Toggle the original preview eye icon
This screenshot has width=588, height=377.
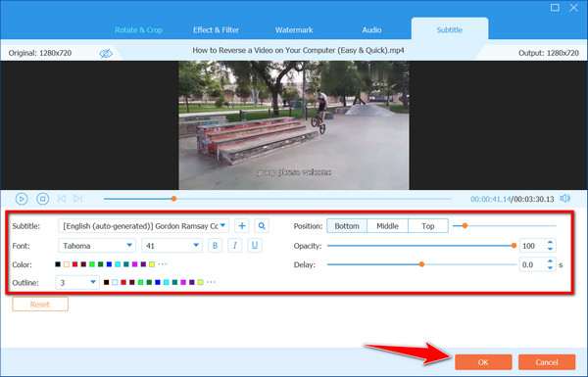click(106, 53)
